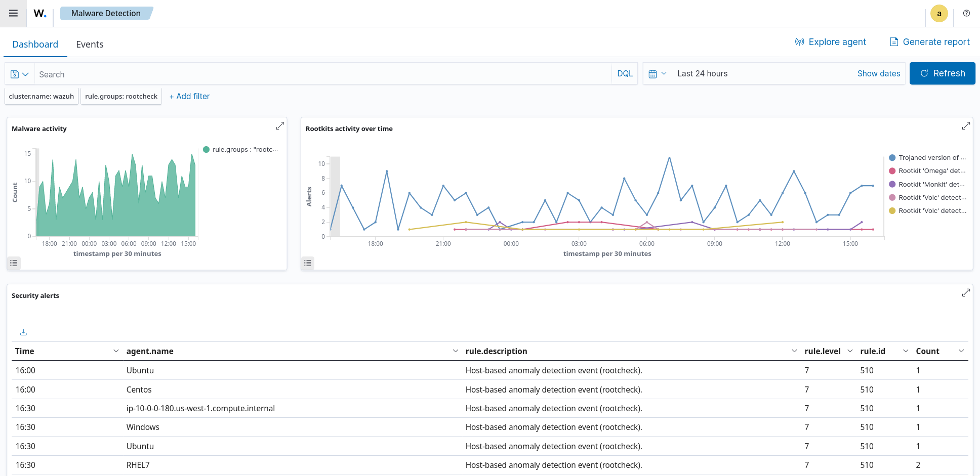
Task: Toggle legend on Rootkits activity chart
Action: 308,263
